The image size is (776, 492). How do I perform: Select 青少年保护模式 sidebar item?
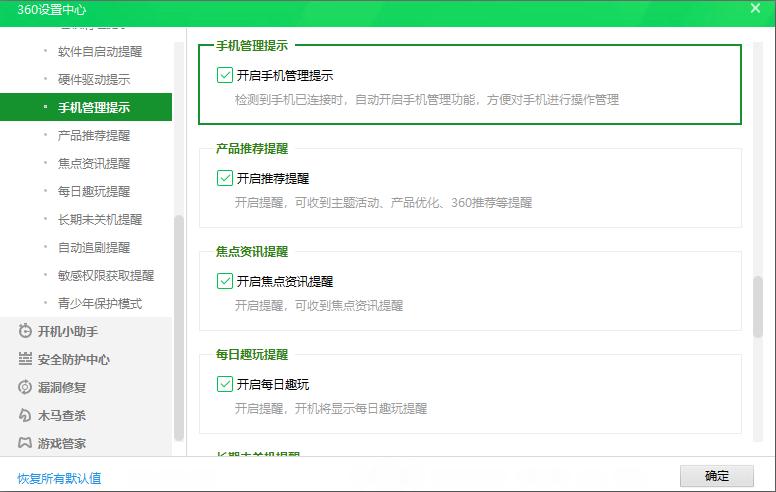[100, 303]
